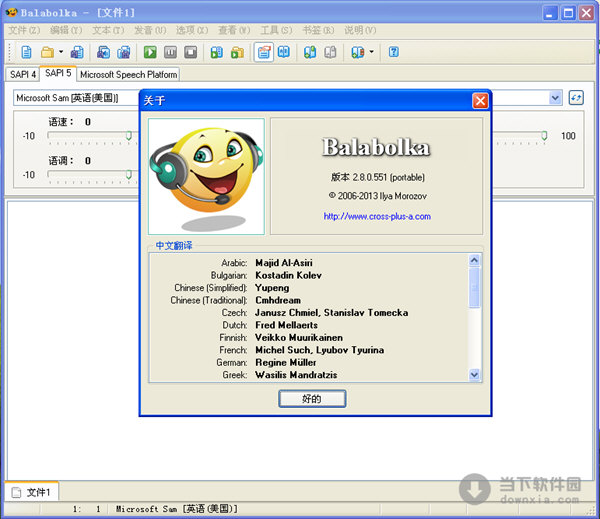
Task: Click the Balabolka title bar app icon
Action: (x=11, y=12)
